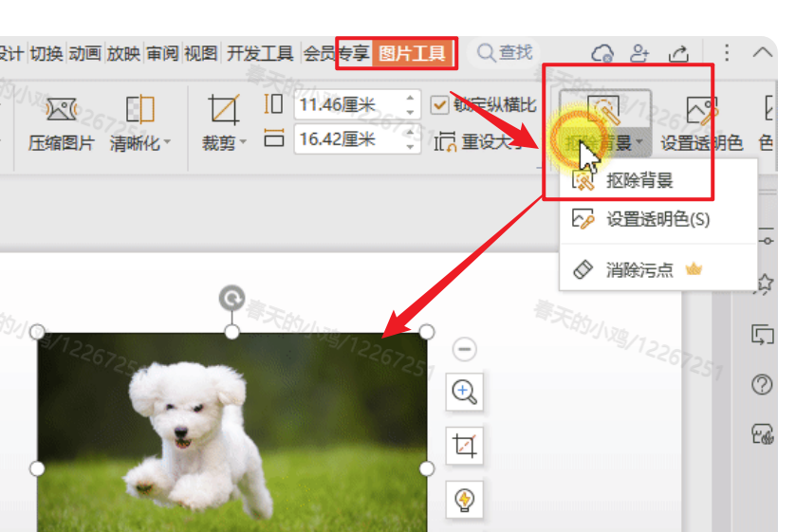796x532 pixels.
Task: Collapse the ribbon with the chevron
Action: tap(762, 52)
